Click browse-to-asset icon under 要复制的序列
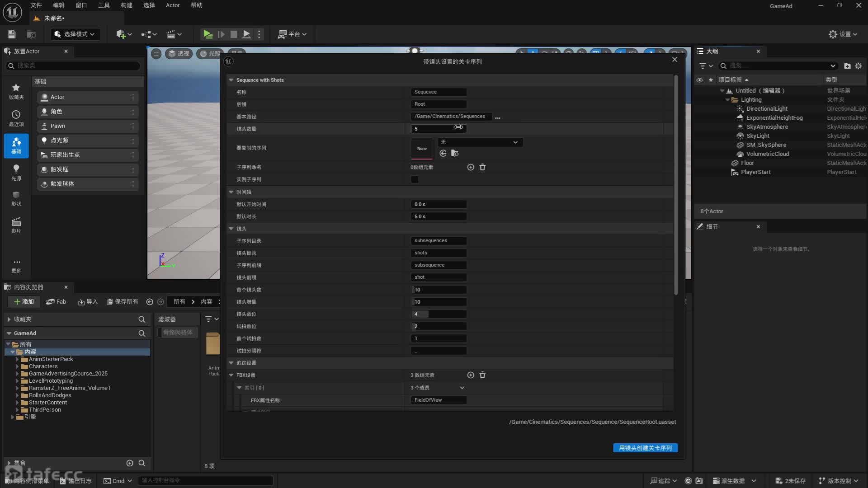Screen dimensions: 868x488 click(455, 153)
